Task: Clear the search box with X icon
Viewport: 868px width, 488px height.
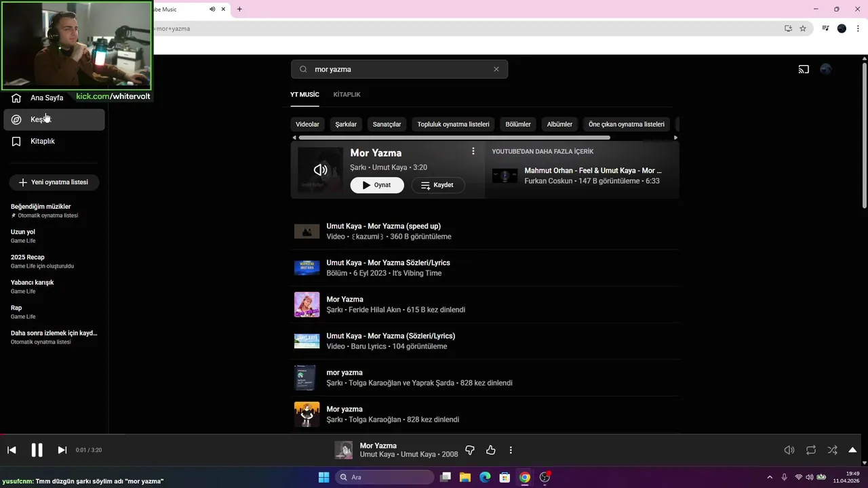Action: pos(496,69)
